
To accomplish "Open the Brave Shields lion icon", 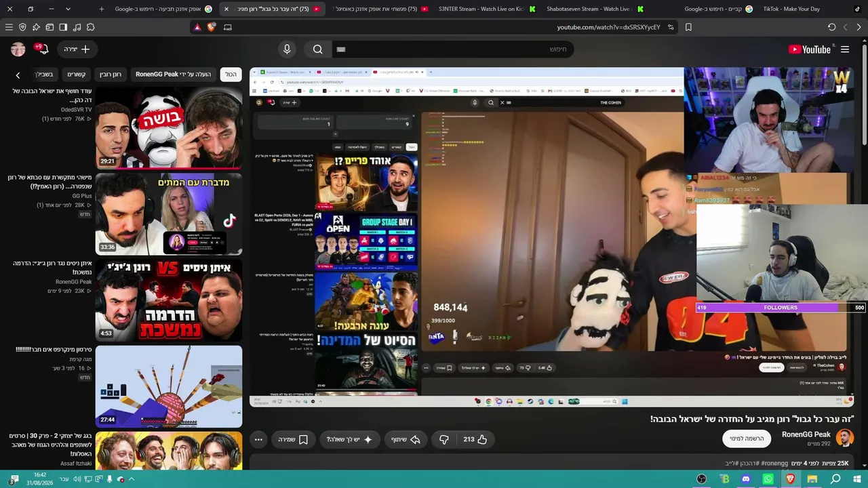I will (211, 27).
